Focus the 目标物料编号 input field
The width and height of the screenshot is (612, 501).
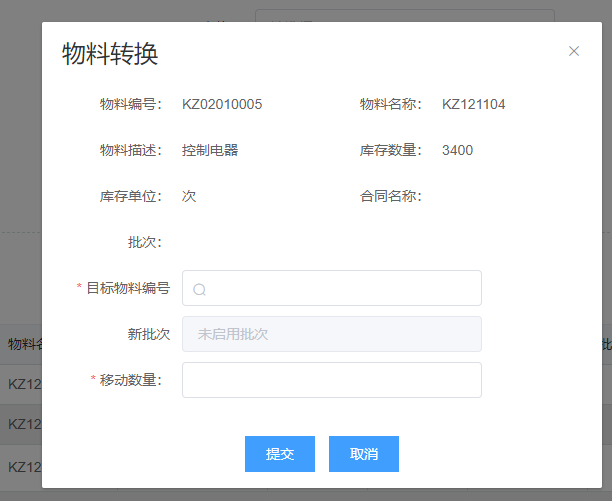340,288
